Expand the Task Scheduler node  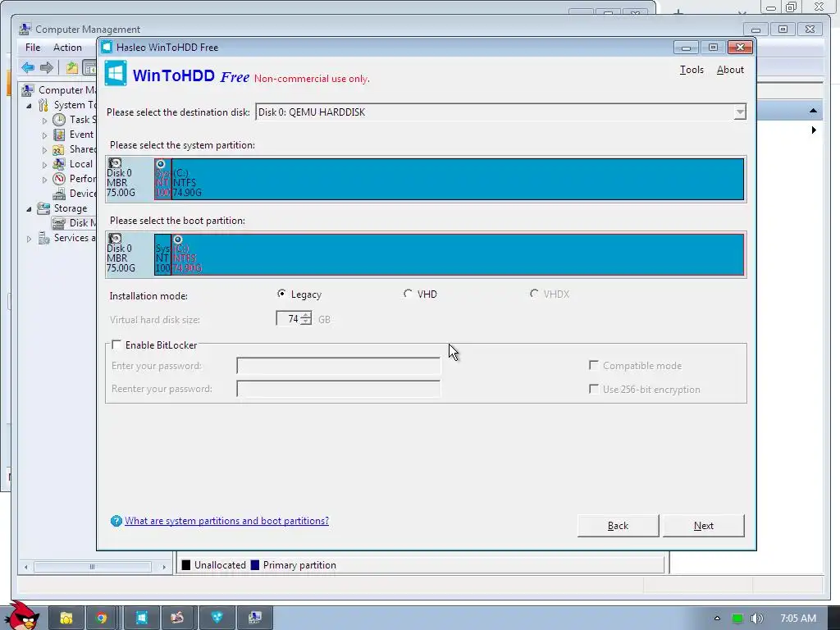tap(44, 121)
